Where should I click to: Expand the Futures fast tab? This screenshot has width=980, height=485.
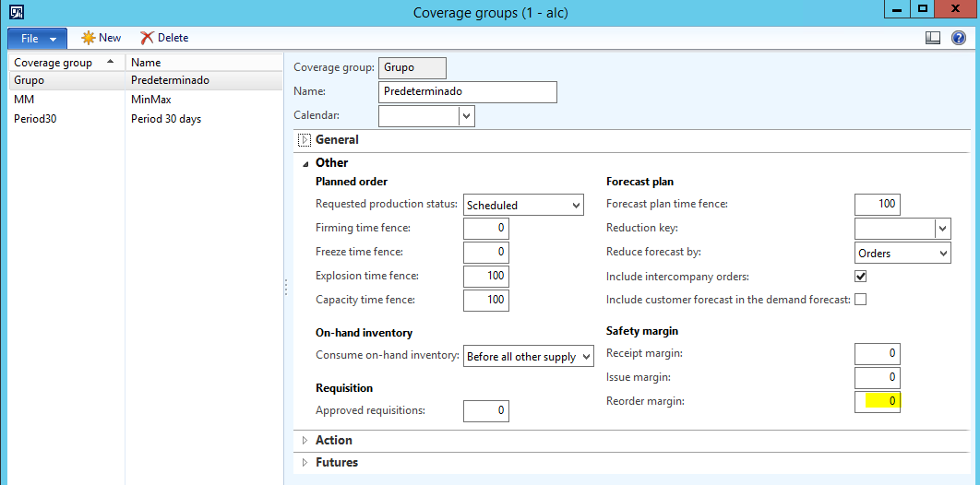coord(305,463)
